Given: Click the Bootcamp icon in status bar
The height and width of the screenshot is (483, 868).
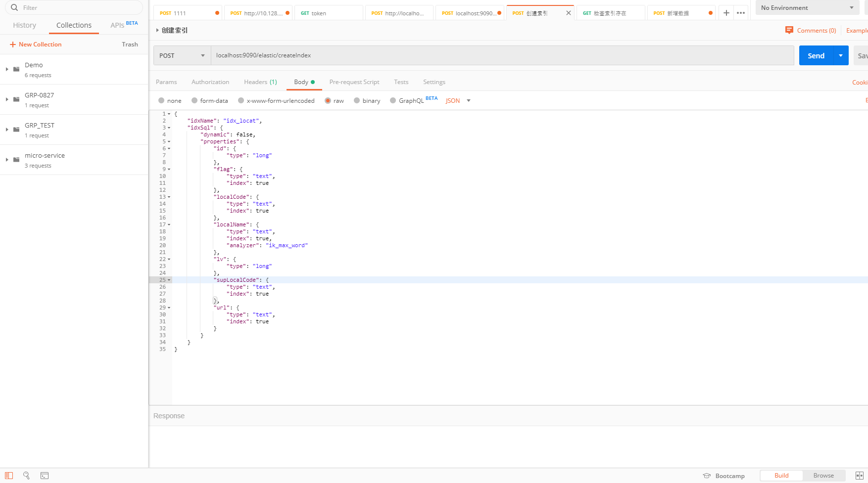Looking at the screenshot, I should coord(707,476).
